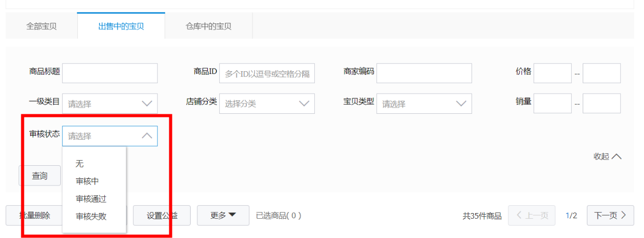Click the 批量删除 button
Viewport: 644px width, 238px height.
pyautogui.click(x=34, y=216)
